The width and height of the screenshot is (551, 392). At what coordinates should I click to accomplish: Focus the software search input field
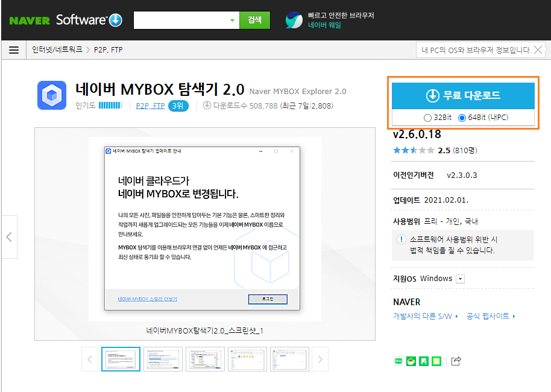(x=181, y=21)
